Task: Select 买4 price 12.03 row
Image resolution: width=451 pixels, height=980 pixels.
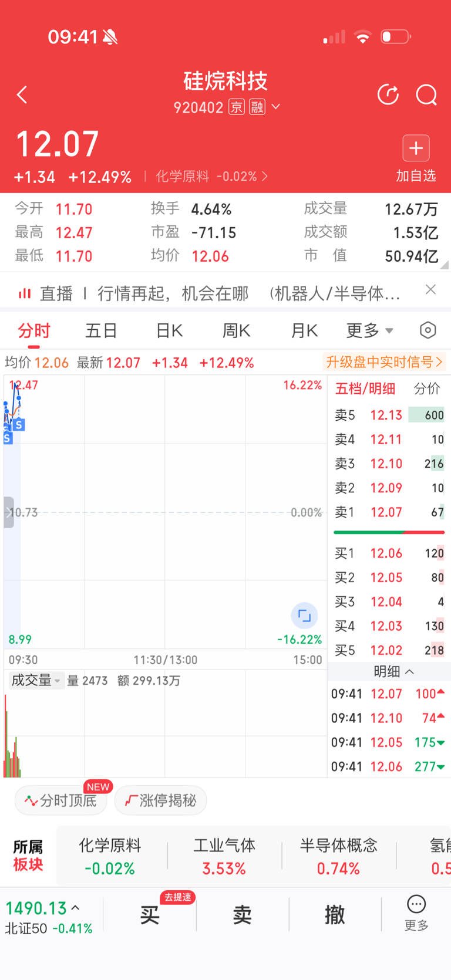Action: [x=389, y=626]
